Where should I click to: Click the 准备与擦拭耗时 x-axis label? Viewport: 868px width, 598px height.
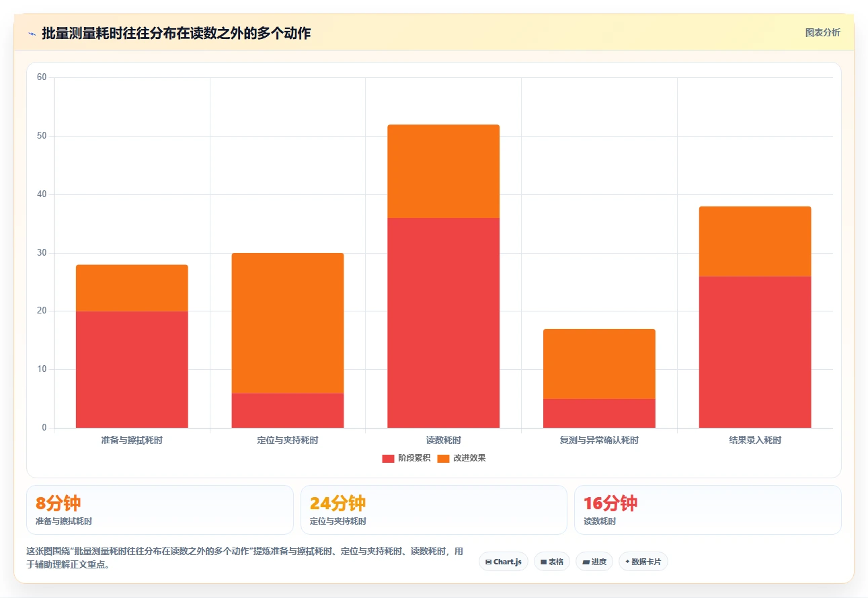pos(132,441)
